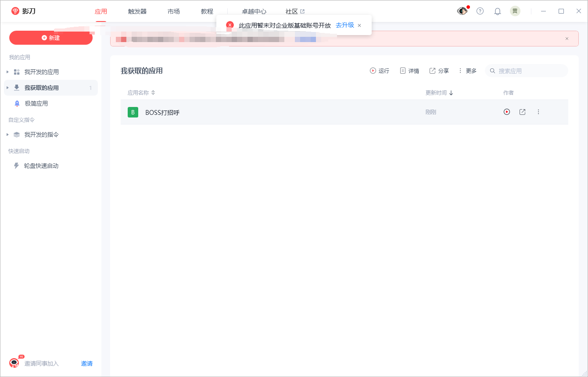
Task: Sort the list by 更新时间 column
Action: 439,92
